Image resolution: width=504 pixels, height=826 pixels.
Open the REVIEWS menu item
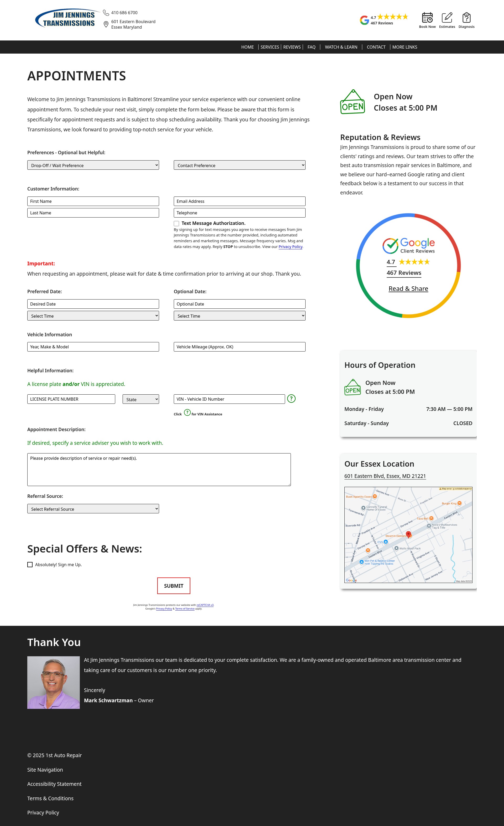(292, 47)
